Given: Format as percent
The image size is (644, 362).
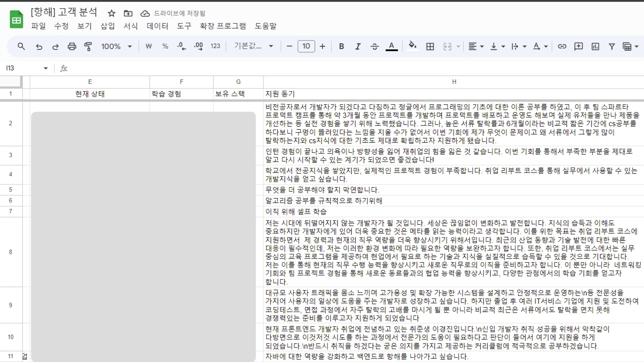Looking at the screenshot, I should [x=165, y=46].
